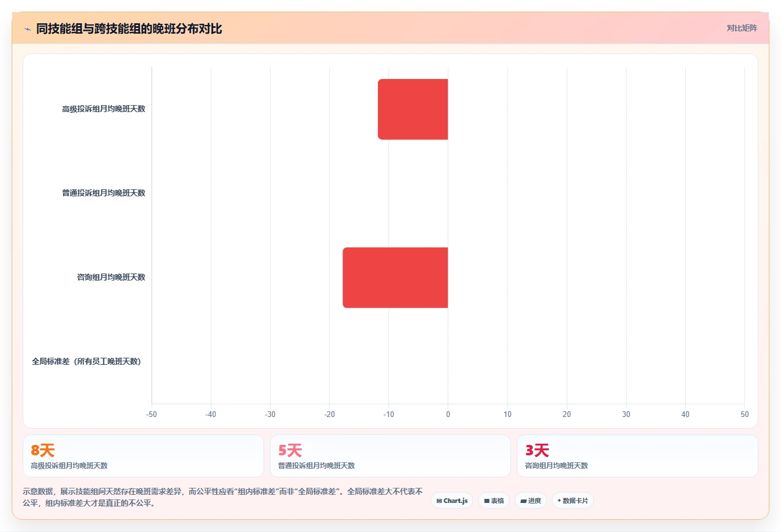Click the x-axis tick label -50
The height and width of the screenshot is (532, 781).
coord(152,415)
